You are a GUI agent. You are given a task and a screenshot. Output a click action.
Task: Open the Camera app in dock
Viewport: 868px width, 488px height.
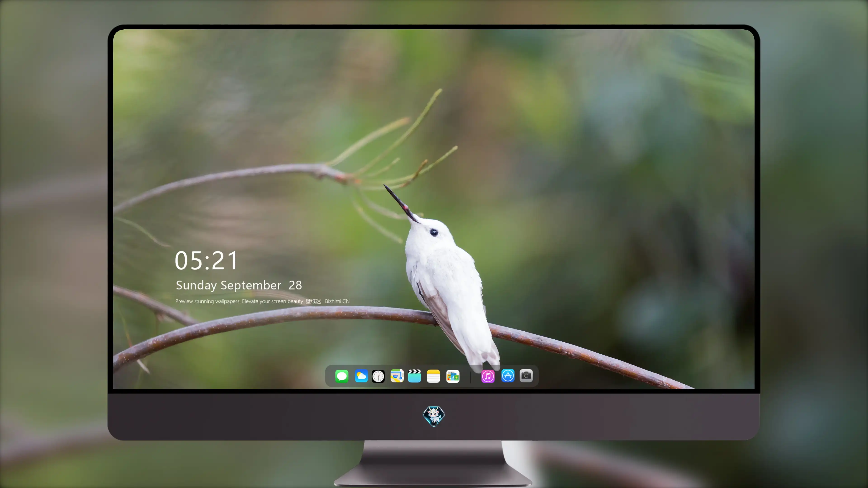526,375
